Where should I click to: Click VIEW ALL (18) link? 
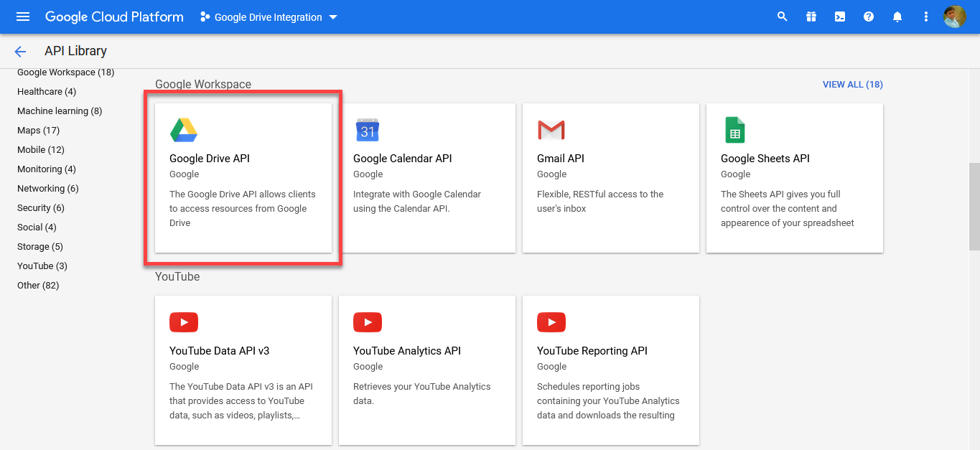pos(852,85)
